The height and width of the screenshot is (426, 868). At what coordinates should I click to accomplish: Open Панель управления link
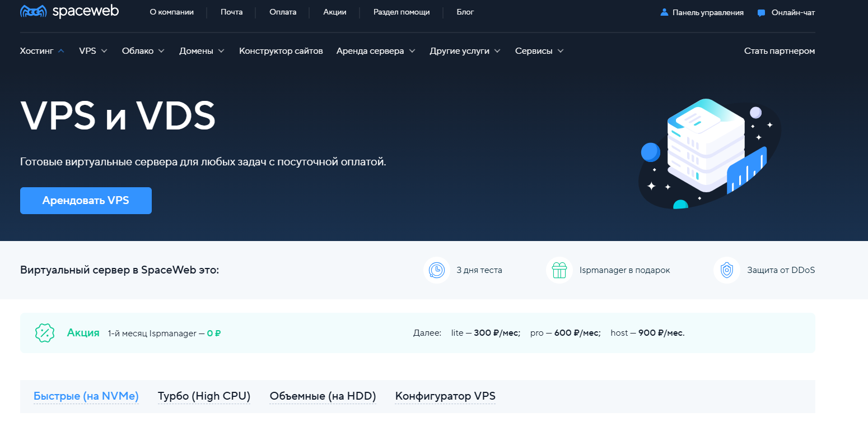pos(708,12)
